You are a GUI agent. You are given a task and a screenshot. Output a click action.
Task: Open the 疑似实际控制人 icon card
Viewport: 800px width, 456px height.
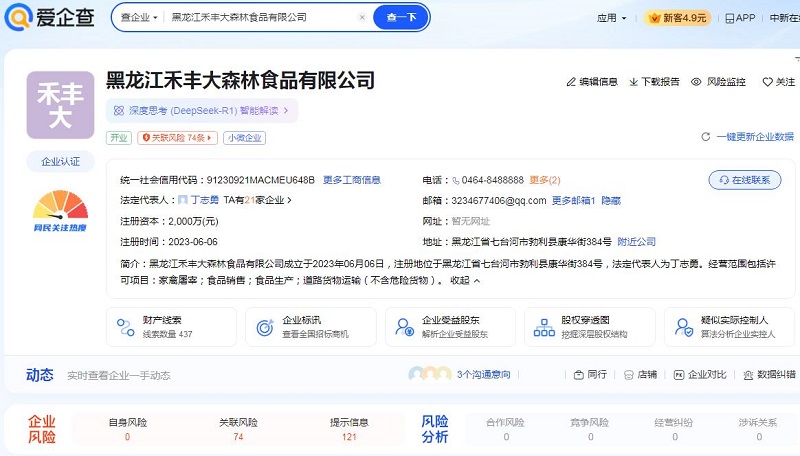[684, 327]
